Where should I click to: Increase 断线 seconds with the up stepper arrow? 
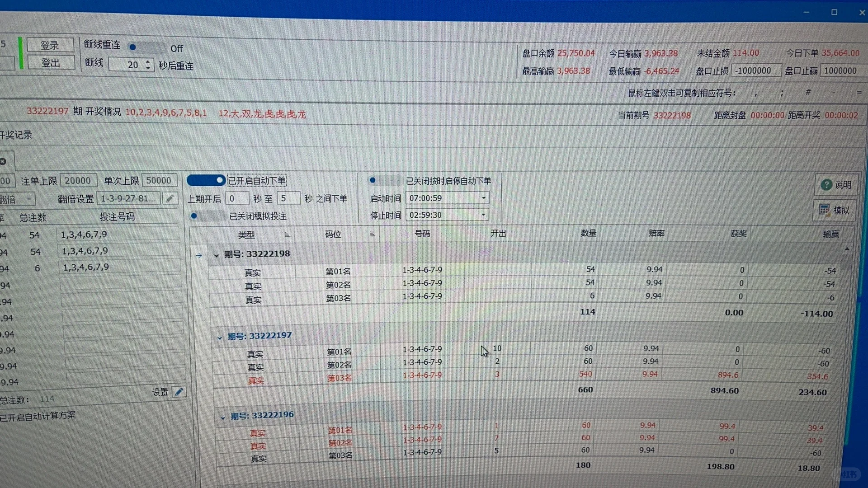pyautogui.click(x=147, y=62)
